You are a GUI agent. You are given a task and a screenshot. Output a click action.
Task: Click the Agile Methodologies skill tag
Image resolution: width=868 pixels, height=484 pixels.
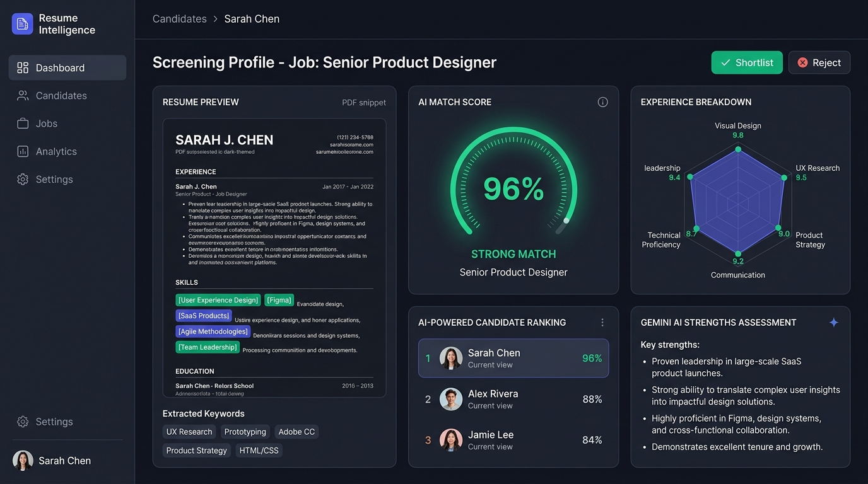click(x=213, y=331)
